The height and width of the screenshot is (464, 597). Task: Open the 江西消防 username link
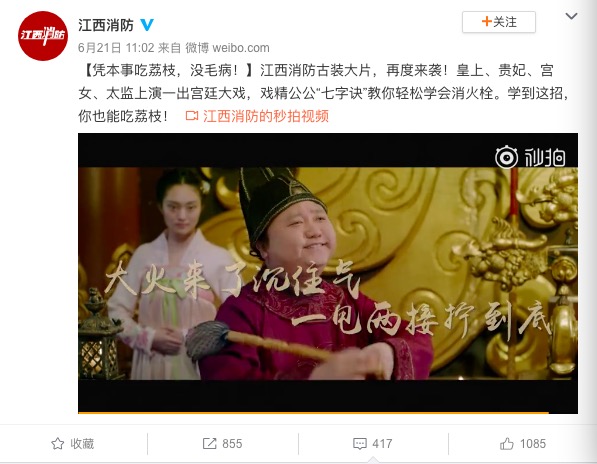(x=106, y=25)
